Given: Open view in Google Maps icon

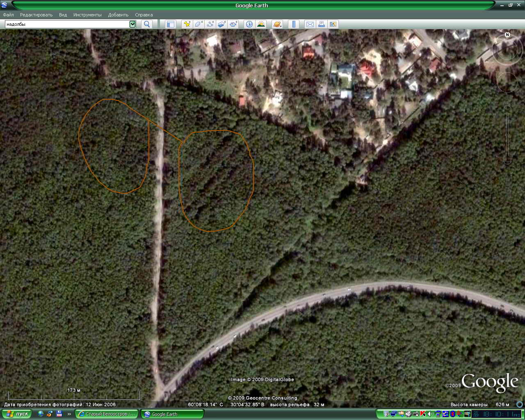Looking at the screenshot, I should pos(333,24).
